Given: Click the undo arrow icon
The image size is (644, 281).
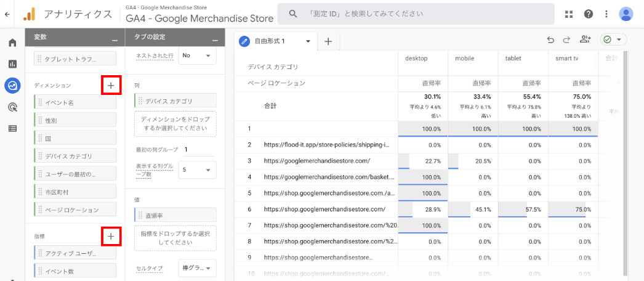Looking at the screenshot, I should (x=551, y=39).
